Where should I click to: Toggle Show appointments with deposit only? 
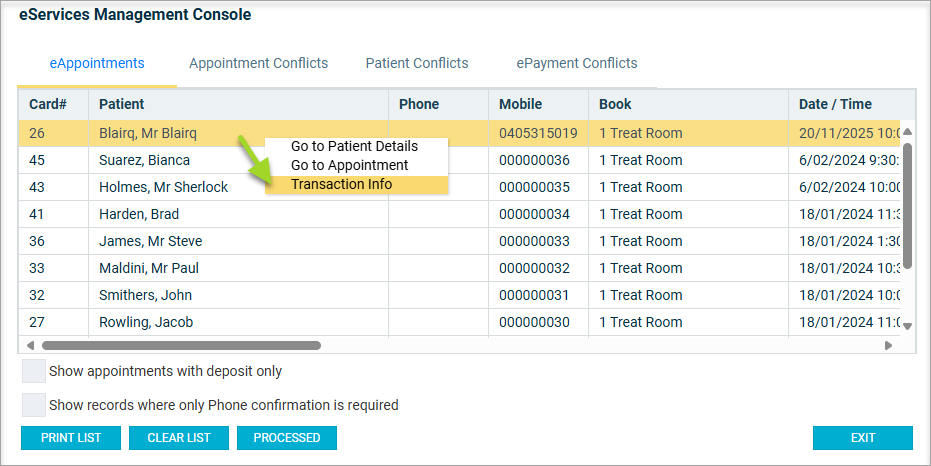[x=34, y=371]
